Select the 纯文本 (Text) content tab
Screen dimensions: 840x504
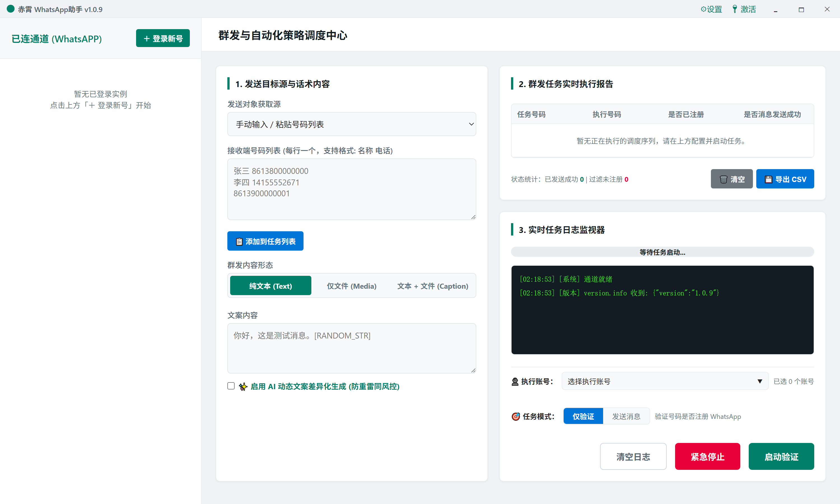(270, 286)
